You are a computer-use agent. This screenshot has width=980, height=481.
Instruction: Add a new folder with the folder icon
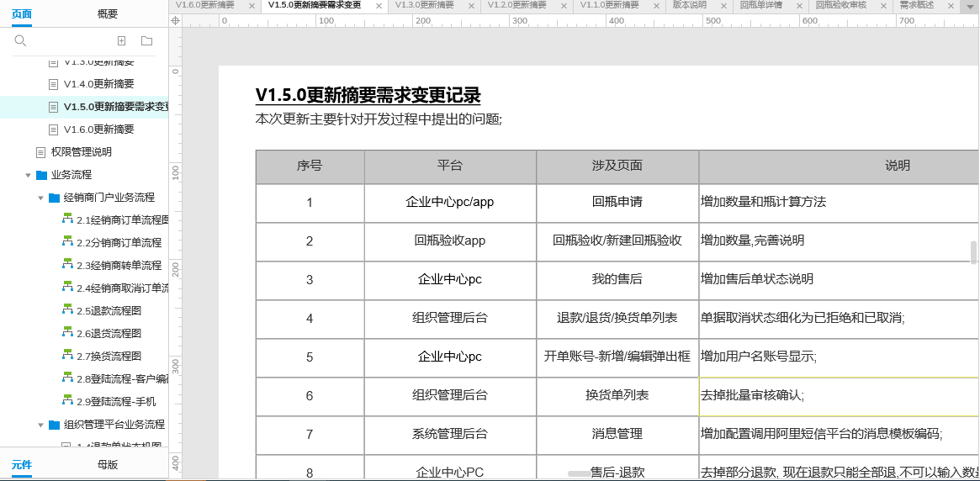pos(147,40)
